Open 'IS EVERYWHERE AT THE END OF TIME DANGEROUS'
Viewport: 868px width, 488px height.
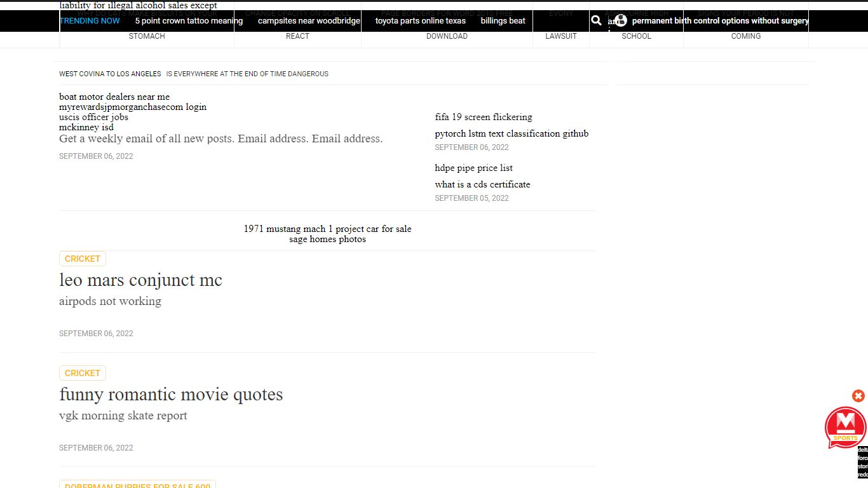(247, 74)
